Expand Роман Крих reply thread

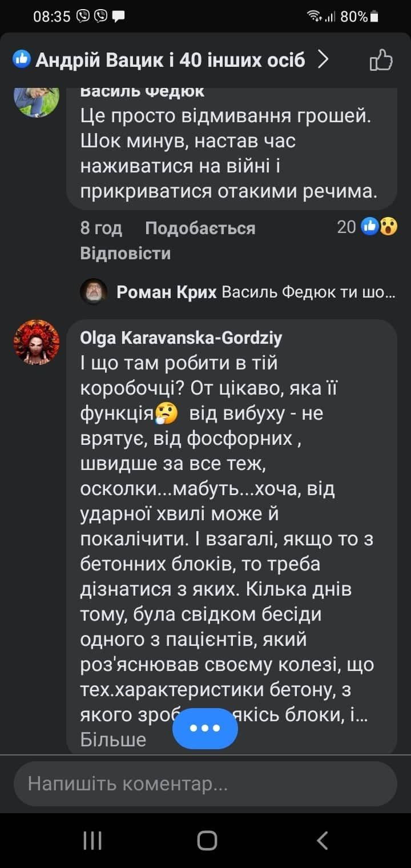(x=256, y=293)
